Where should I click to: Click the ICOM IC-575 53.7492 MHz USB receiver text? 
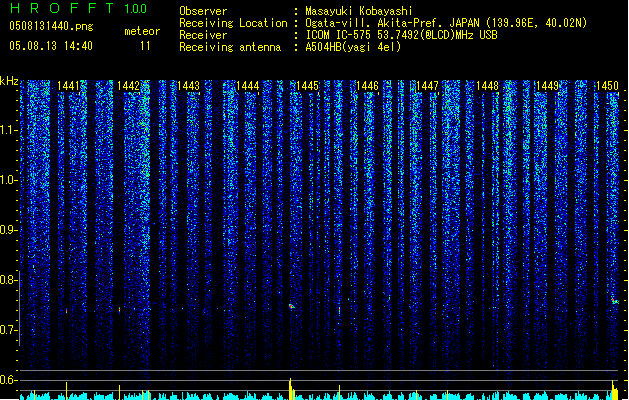pyautogui.click(x=402, y=35)
